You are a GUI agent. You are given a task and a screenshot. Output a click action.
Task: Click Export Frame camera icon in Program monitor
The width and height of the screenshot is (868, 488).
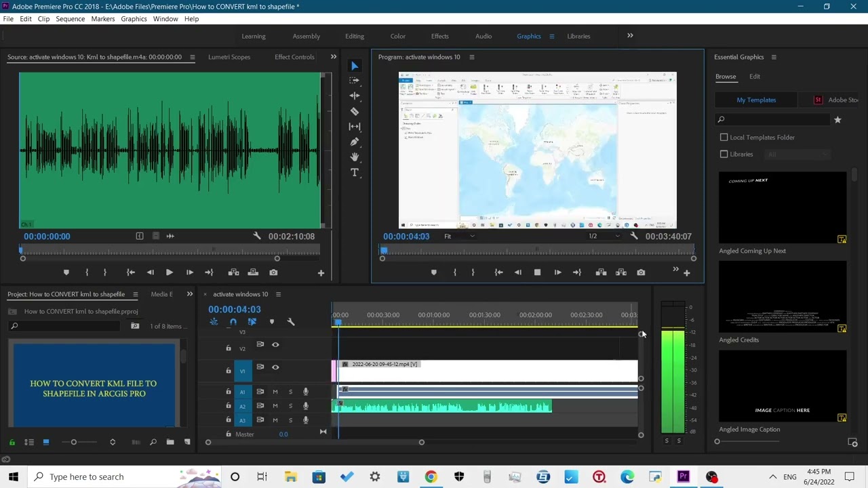point(641,272)
